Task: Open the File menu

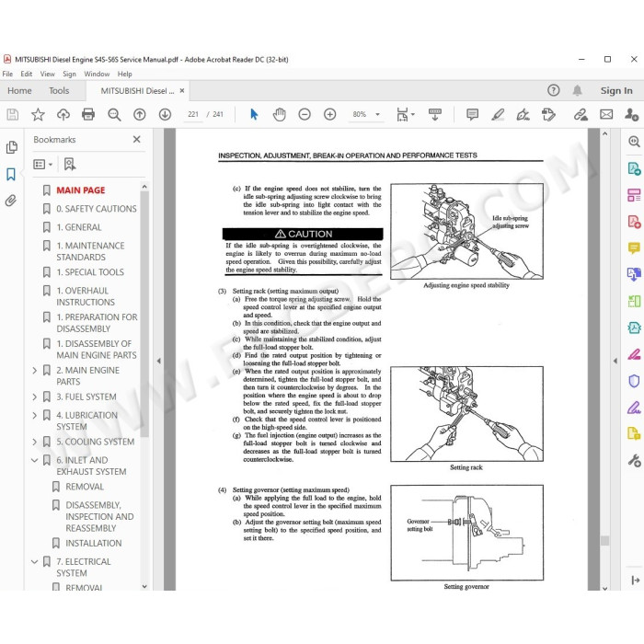Action: pos(7,74)
